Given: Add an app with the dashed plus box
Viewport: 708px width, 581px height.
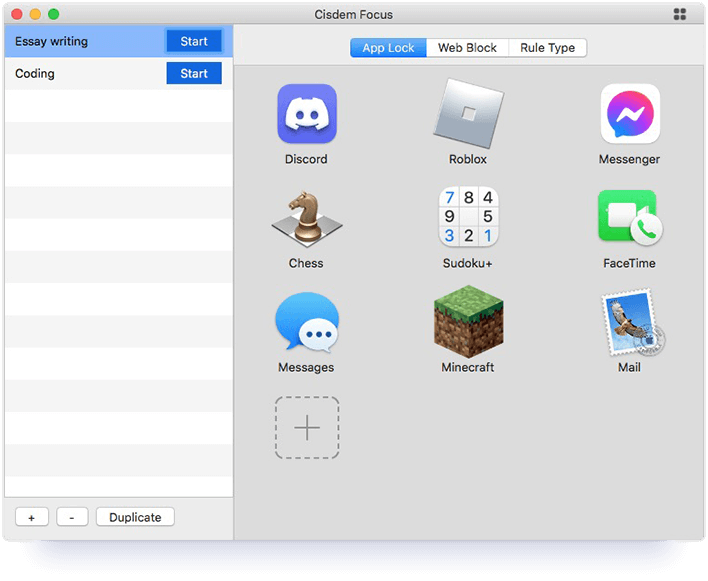Looking at the screenshot, I should click(x=307, y=428).
